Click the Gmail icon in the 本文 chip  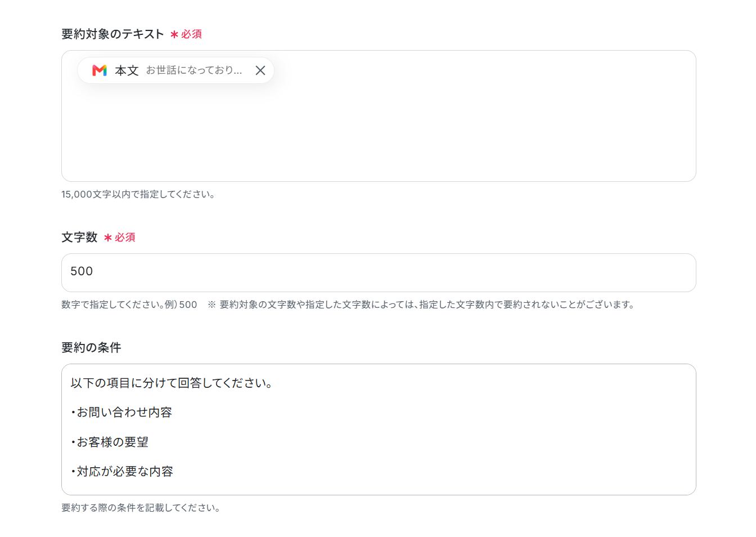click(x=100, y=70)
